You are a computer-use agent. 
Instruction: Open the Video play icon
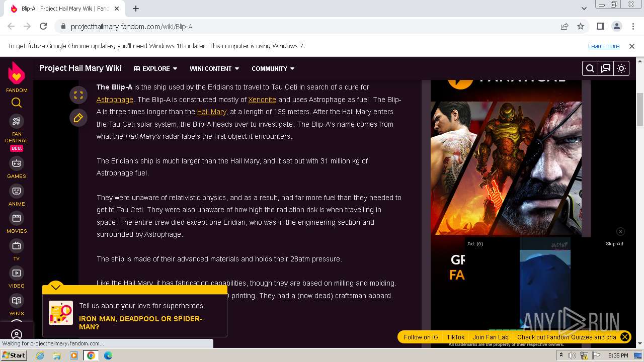[x=17, y=273]
